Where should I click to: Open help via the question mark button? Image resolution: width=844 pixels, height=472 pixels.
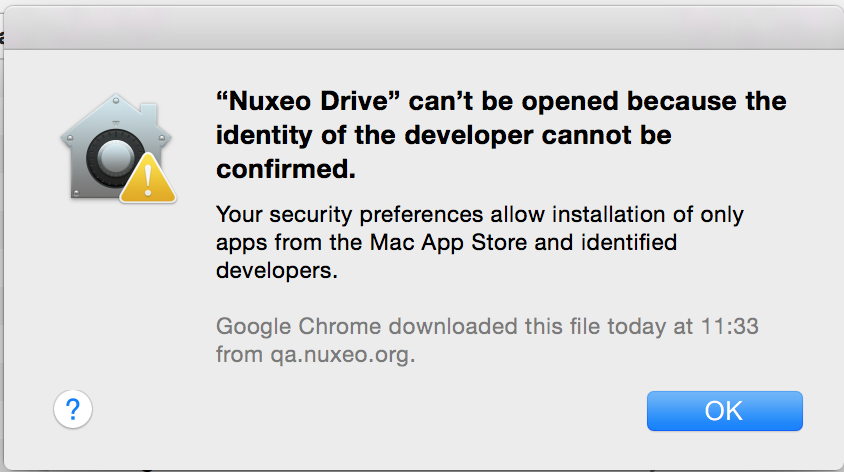[x=73, y=409]
